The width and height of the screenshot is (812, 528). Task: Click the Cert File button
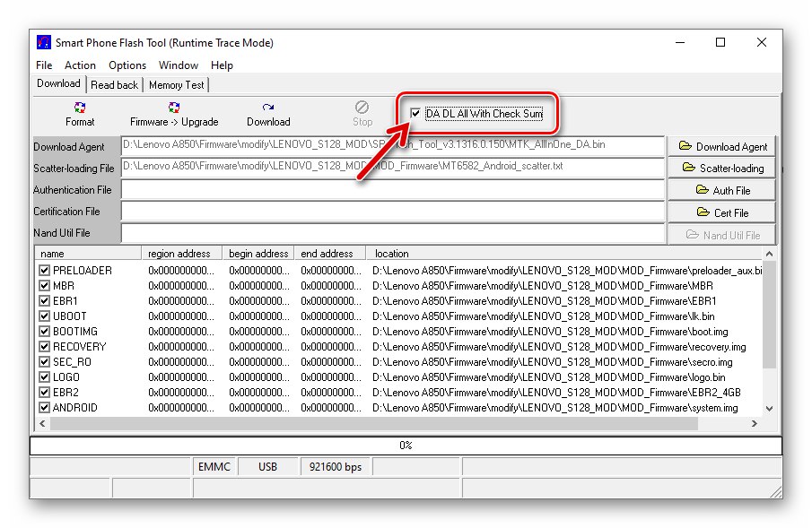click(722, 212)
